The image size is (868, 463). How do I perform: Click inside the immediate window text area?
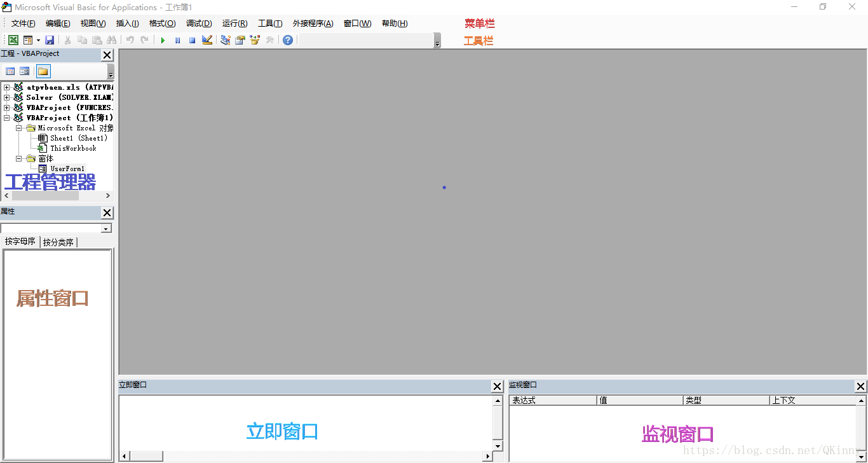click(306, 423)
